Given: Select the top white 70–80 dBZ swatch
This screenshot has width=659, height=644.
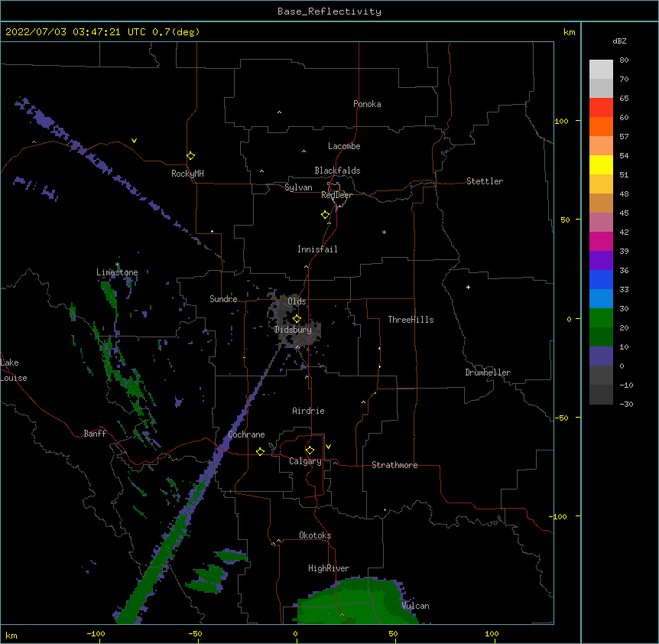Looking at the screenshot, I should [601, 70].
